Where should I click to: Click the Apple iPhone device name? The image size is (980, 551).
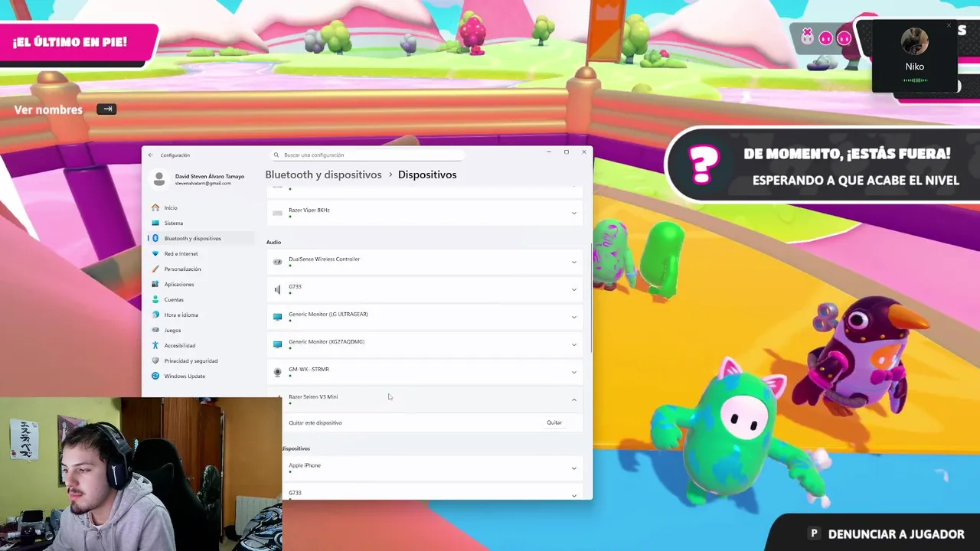point(305,465)
